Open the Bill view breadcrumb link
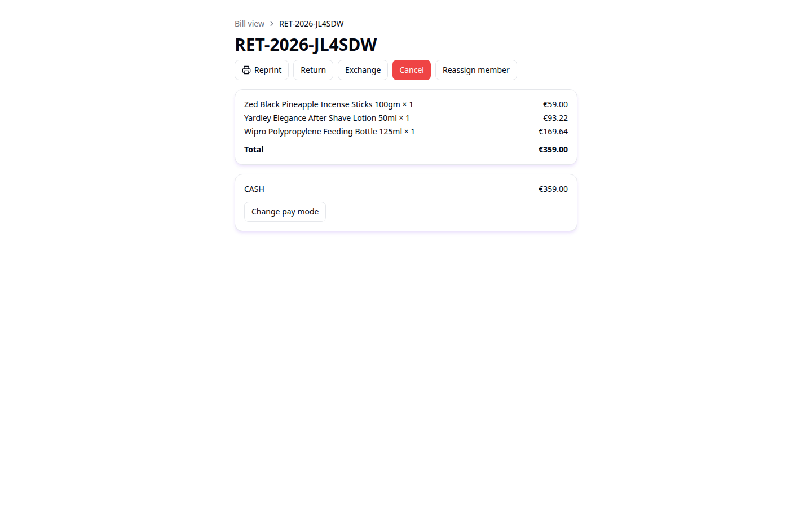This screenshot has height=508, width=812. click(x=249, y=24)
